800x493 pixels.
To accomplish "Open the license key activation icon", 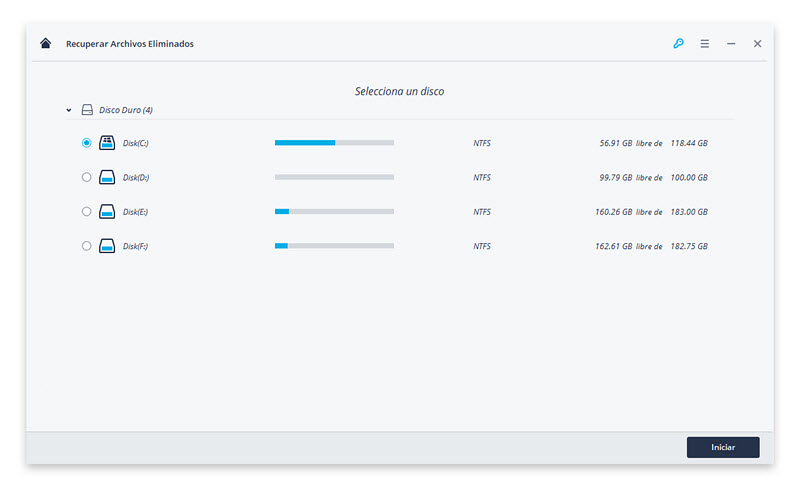I will click(x=678, y=43).
